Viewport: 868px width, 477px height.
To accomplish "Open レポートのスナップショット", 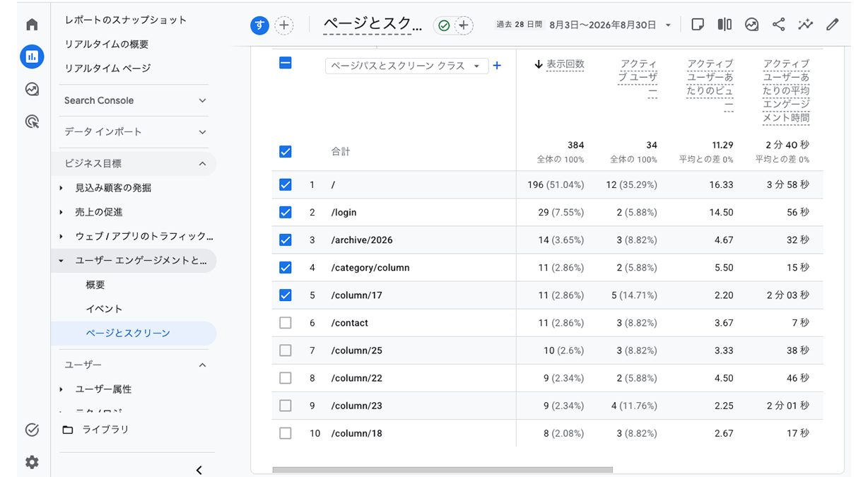I will [x=126, y=20].
